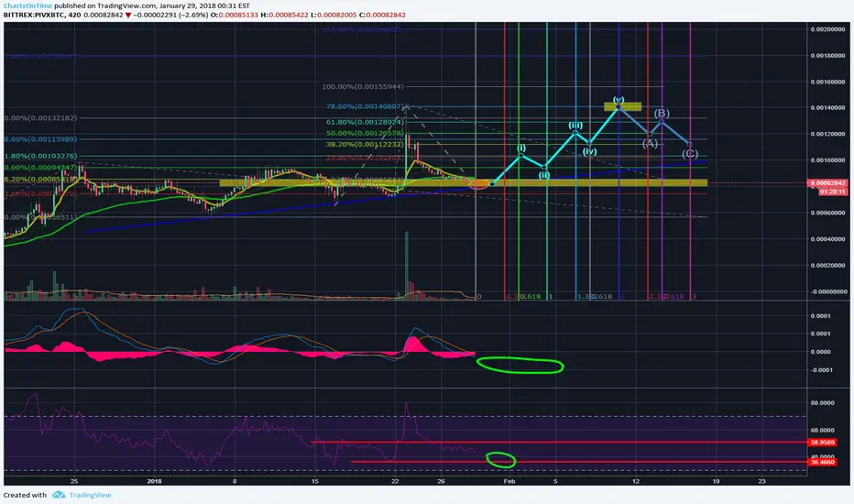Select the 61.80%(0.00128924) Fibonacci label
Screen dimensions: 854x504
(365, 123)
